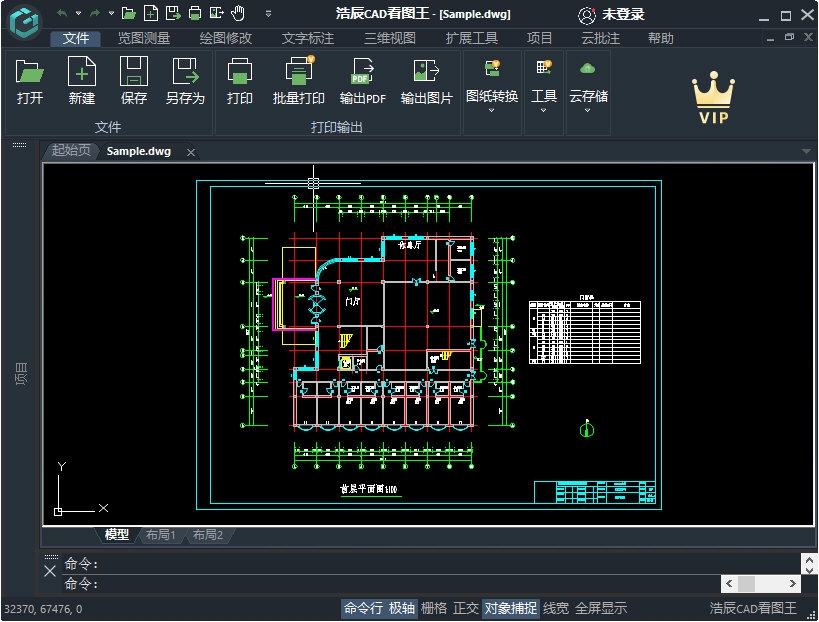Viewport: 819px width, 622px height.
Task: Open the customize quick access toolbar dropdown
Action: [268, 14]
